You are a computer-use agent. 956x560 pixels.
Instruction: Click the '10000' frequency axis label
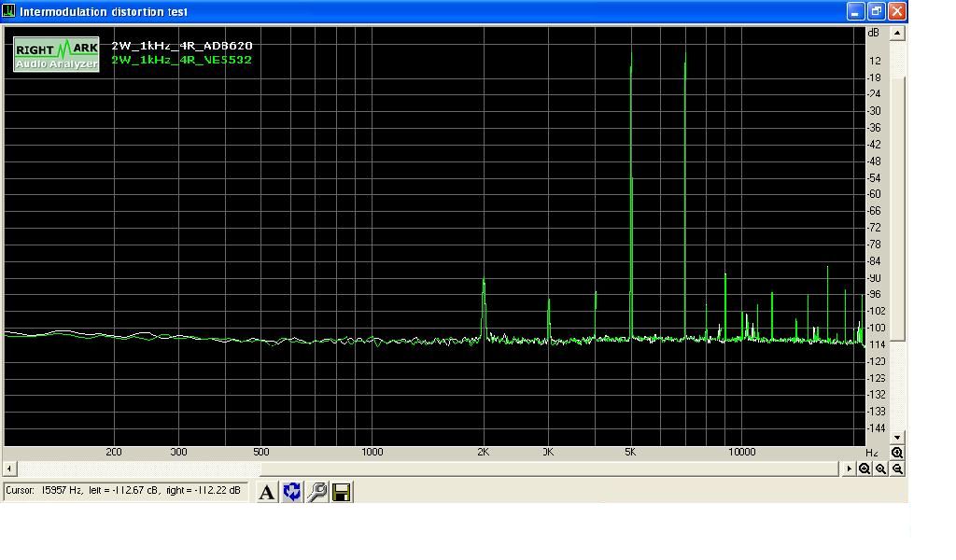[x=742, y=452]
